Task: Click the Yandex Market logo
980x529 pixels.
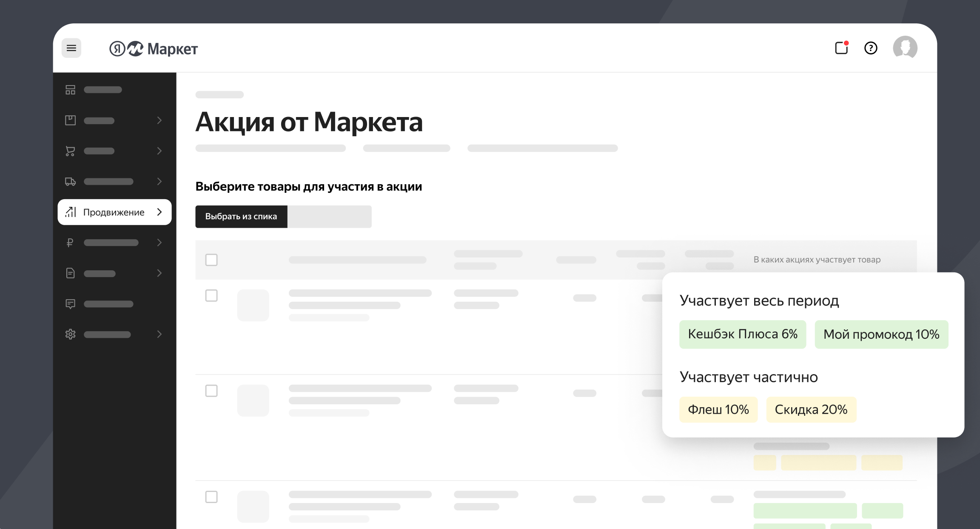Action: [x=154, y=49]
